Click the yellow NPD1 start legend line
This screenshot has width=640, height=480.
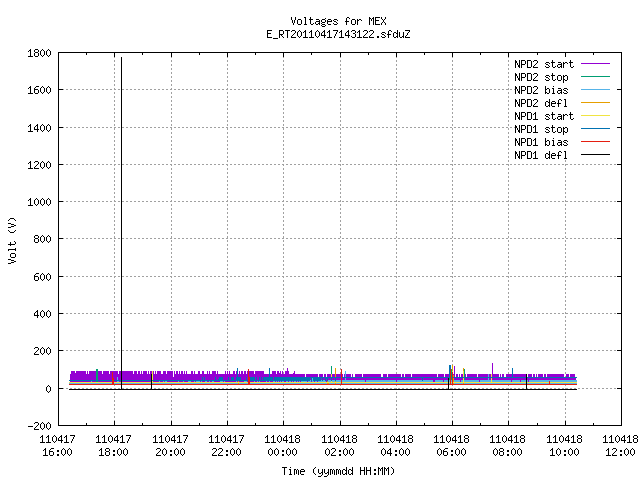[x=596, y=116]
